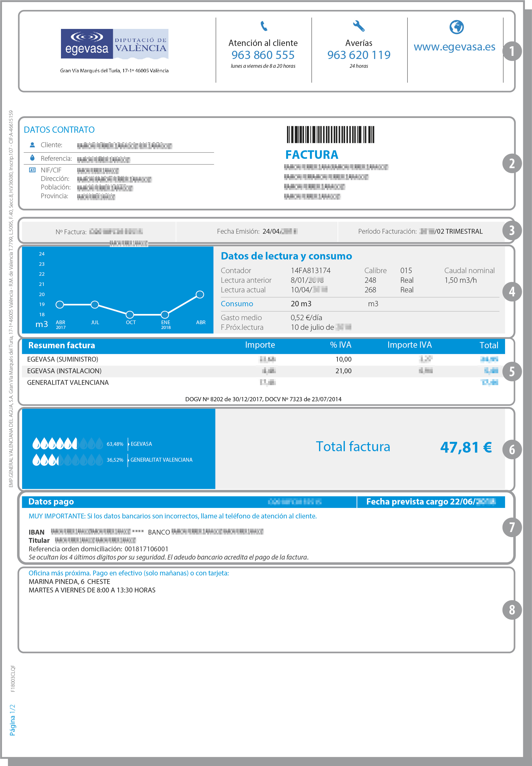Click the DATOS CONTRATO heading

pos(59,130)
